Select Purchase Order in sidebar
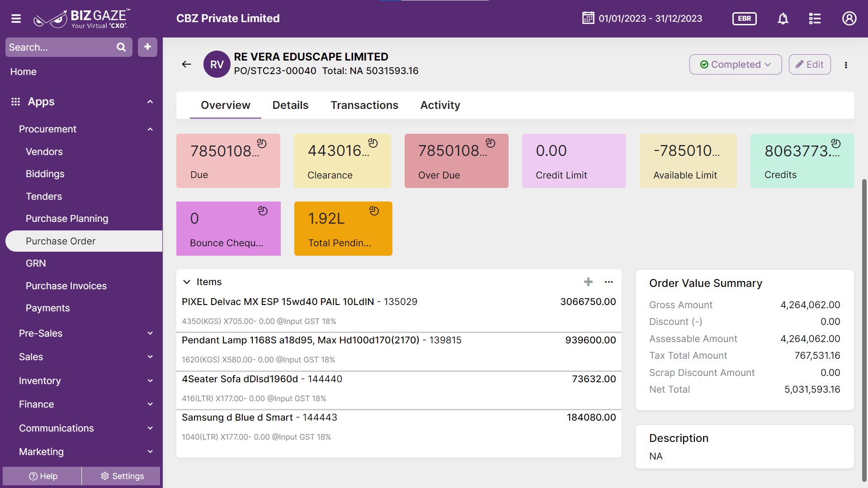 [x=84, y=241]
